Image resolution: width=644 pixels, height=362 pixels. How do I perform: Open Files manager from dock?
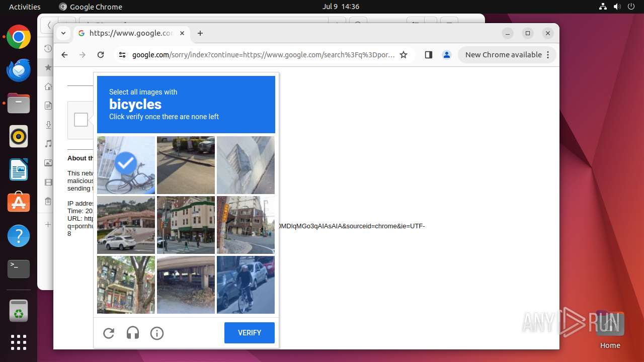click(19, 103)
